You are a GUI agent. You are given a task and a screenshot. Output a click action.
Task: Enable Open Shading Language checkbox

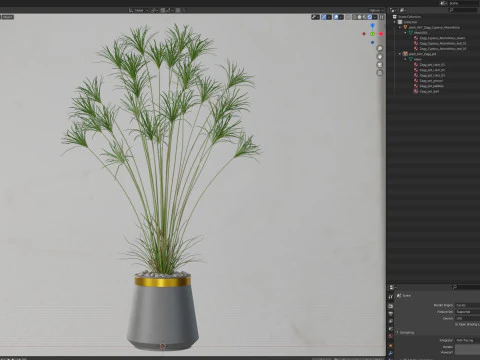point(457,324)
